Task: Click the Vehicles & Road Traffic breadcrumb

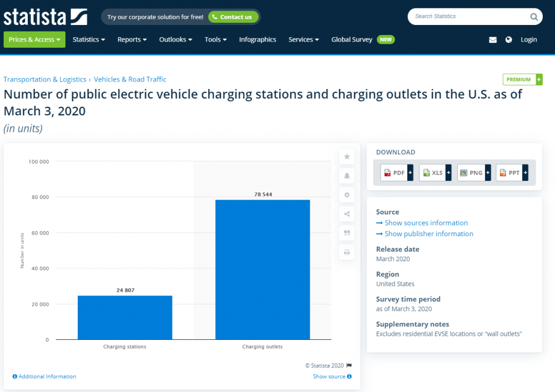Action: point(130,79)
